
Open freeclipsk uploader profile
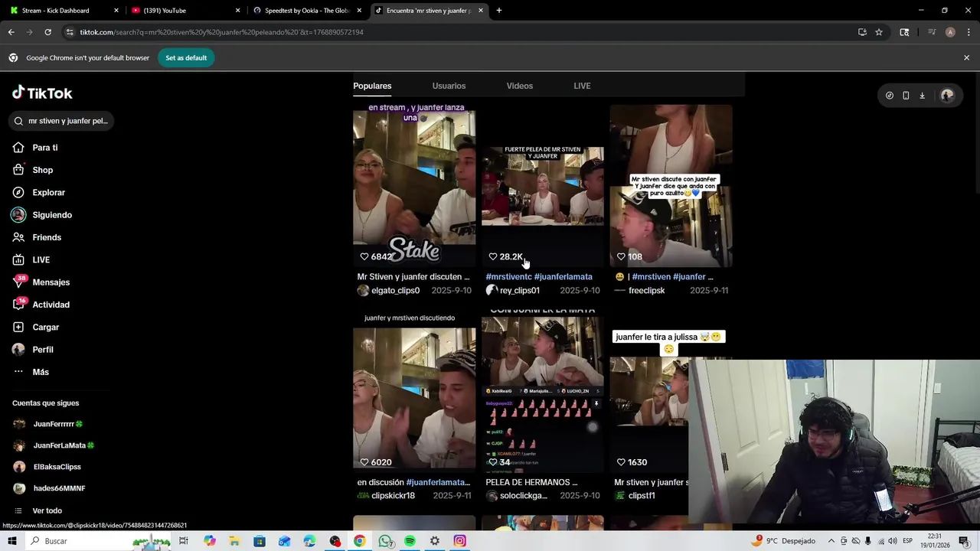(x=639, y=291)
